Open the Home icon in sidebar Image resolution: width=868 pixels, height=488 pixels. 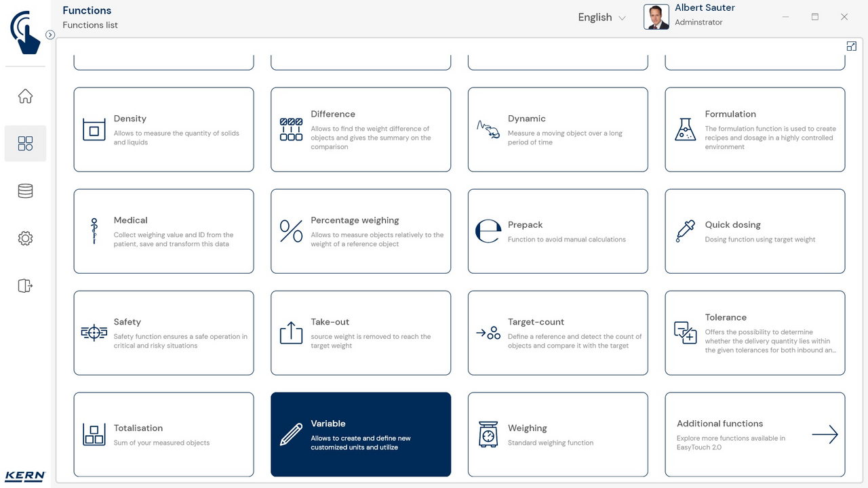coord(25,96)
